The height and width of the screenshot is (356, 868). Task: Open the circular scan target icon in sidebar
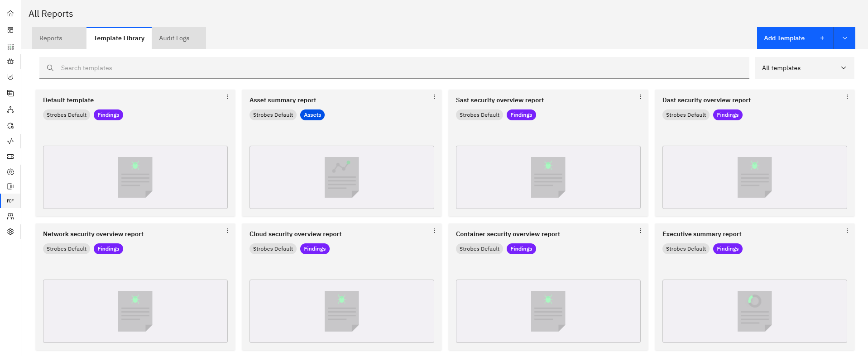point(10,172)
